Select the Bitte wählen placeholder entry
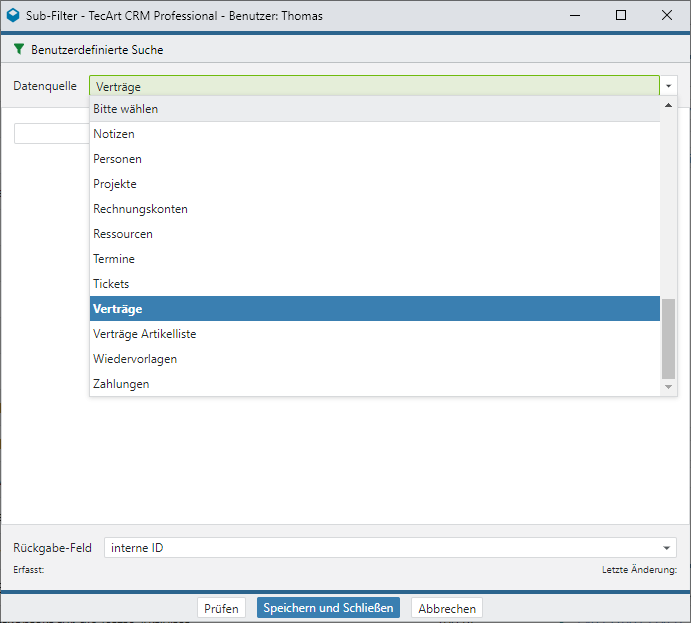This screenshot has width=691, height=623. [126, 109]
